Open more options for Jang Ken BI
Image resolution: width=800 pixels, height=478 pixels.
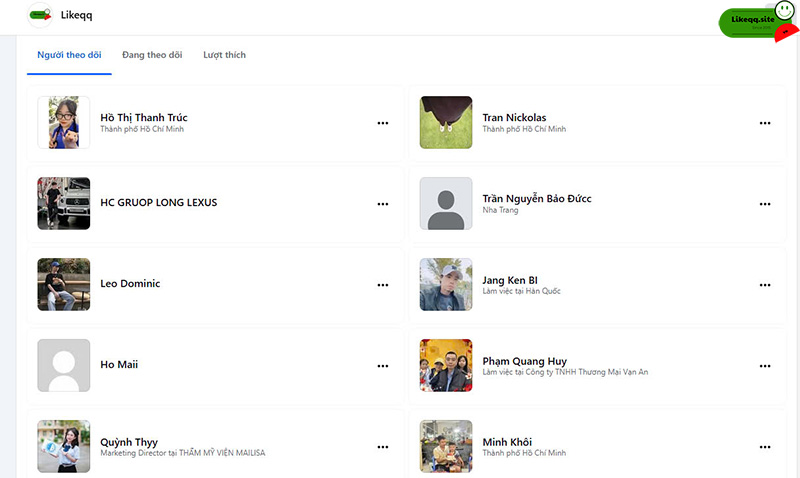click(x=765, y=285)
